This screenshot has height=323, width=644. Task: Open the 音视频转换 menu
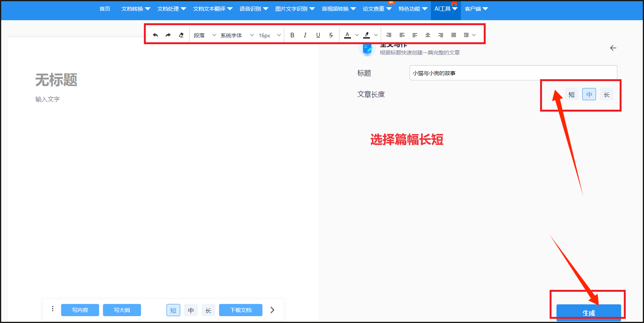coord(339,9)
